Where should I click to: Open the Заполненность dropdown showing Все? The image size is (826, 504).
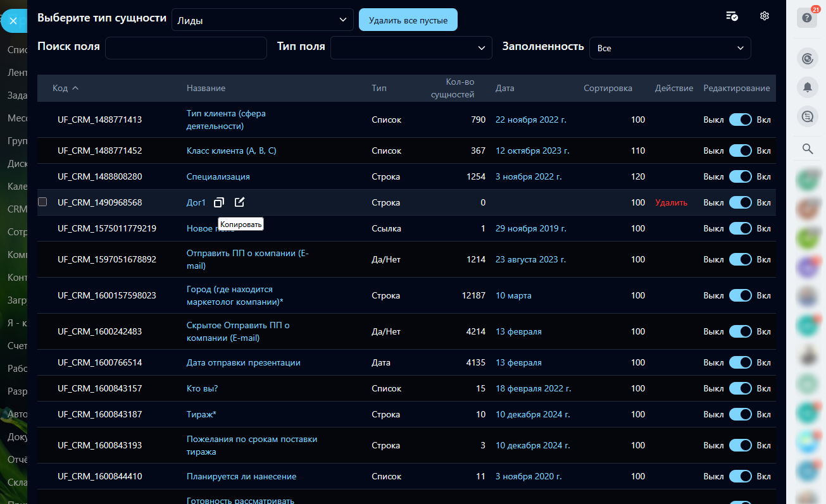coord(670,48)
